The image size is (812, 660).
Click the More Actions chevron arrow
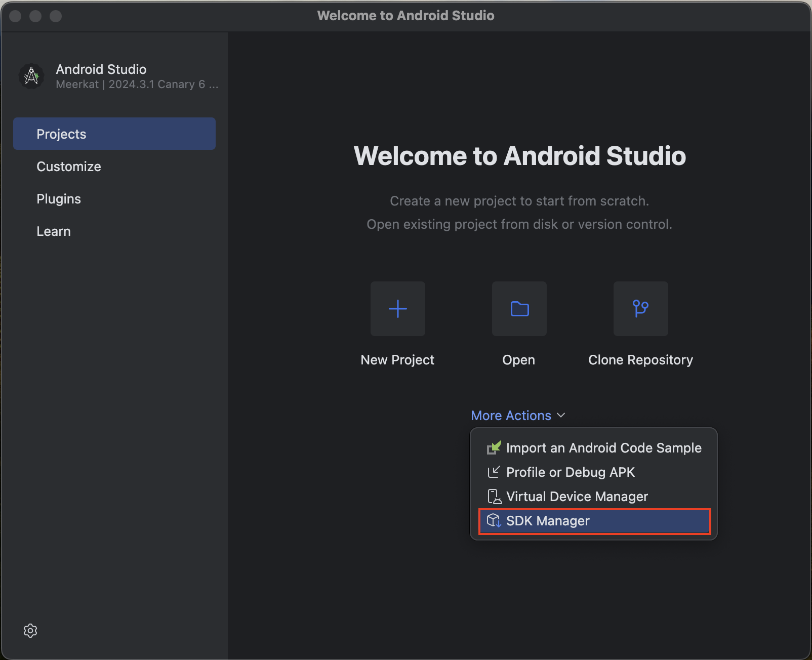pyautogui.click(x=561, y=416)
